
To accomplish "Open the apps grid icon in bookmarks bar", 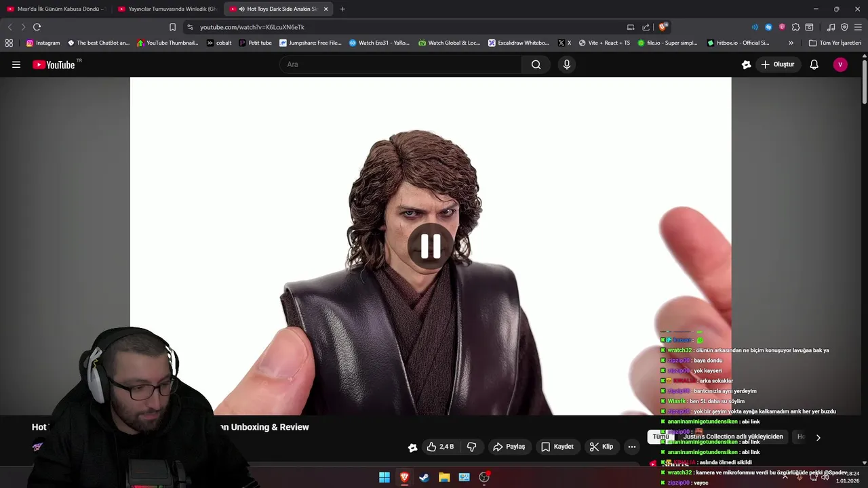I will coord(9,43).
